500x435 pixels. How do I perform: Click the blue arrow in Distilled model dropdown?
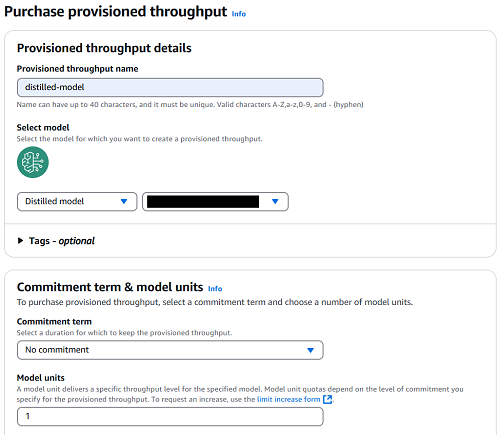(124, 201)
